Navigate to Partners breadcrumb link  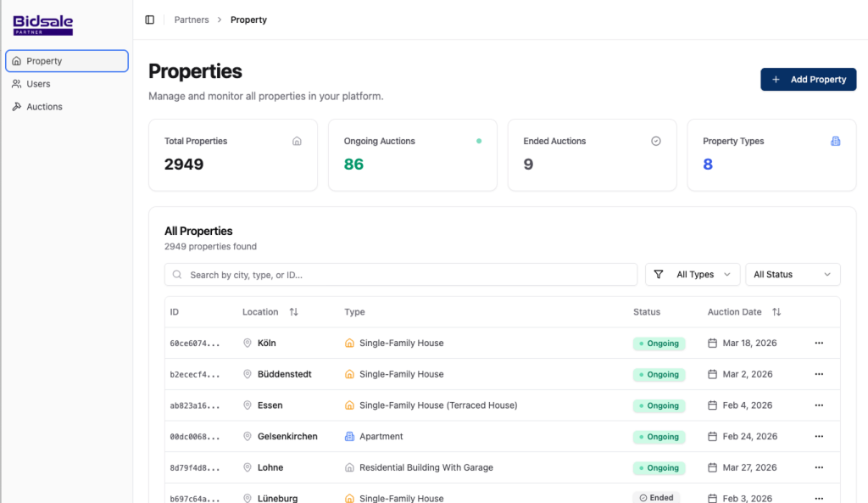[192, 20]
